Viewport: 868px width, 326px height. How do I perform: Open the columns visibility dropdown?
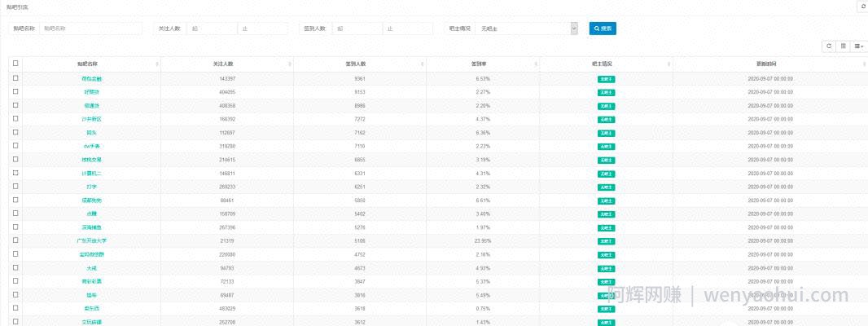858,46
